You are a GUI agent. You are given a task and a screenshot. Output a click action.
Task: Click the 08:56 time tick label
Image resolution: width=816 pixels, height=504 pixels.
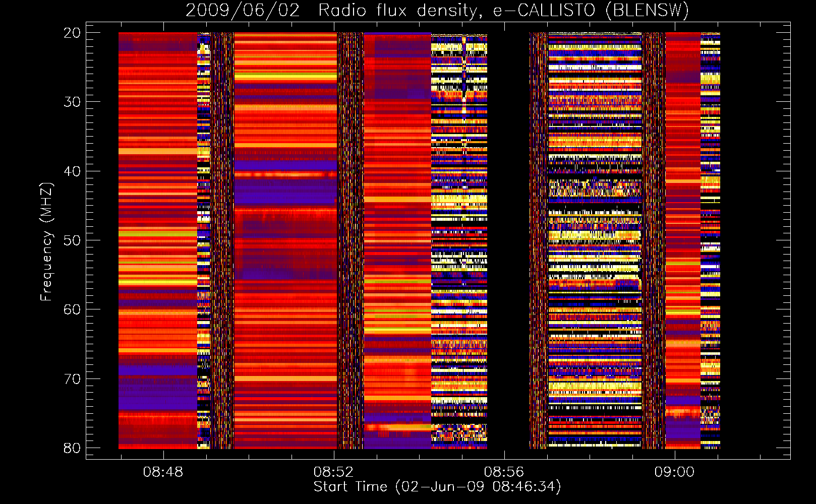(x=504, y=472)
